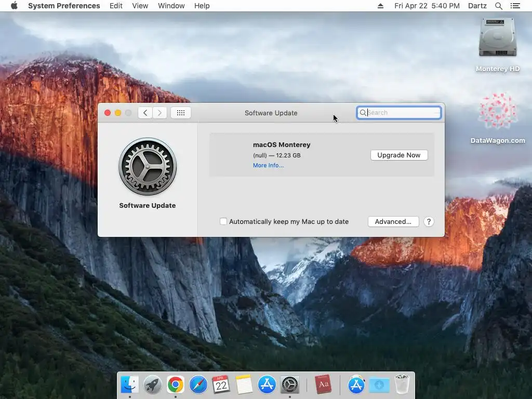Image resolution: width=532 pixels, height=399 pixels.
Task: Click System Preferences gear in the Dock
Action: 290,384
